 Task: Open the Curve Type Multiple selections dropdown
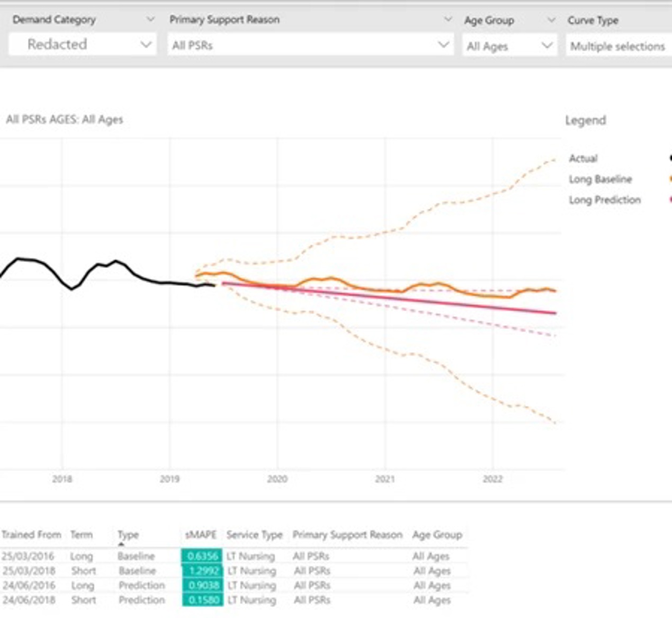[x=619, y=46]
